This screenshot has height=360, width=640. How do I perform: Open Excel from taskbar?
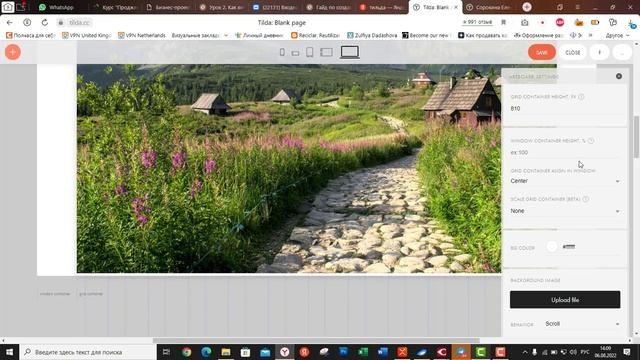point(363,352)
